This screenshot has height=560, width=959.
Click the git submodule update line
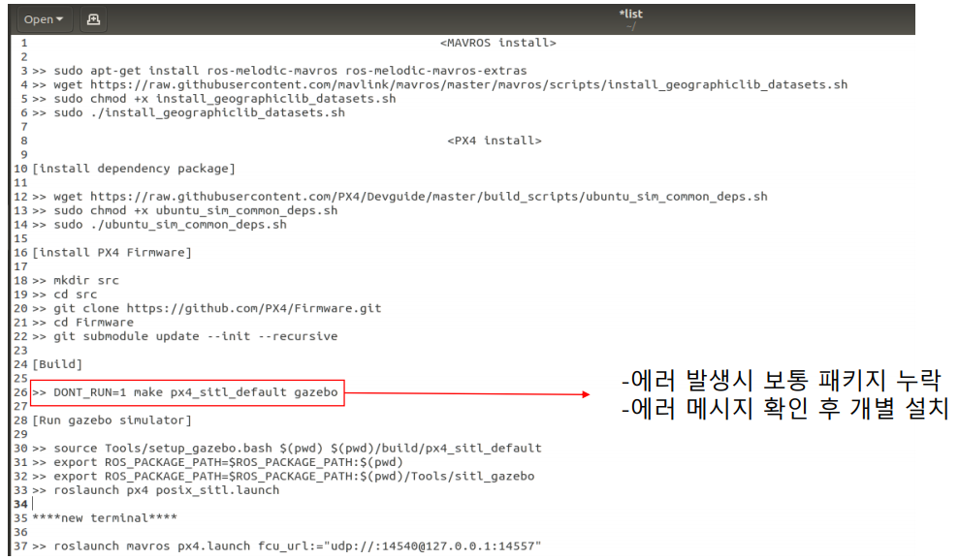(184, 337)
